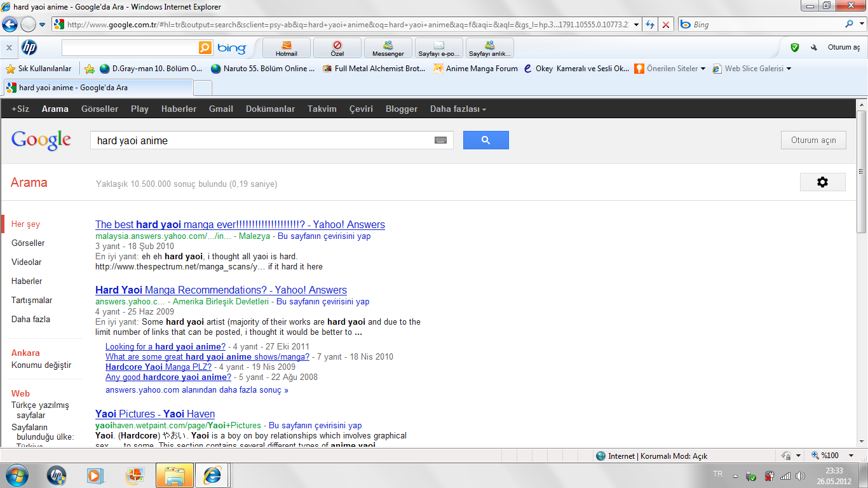Open Hard Yaoi Manga Recommendations result

click(221, 290)
